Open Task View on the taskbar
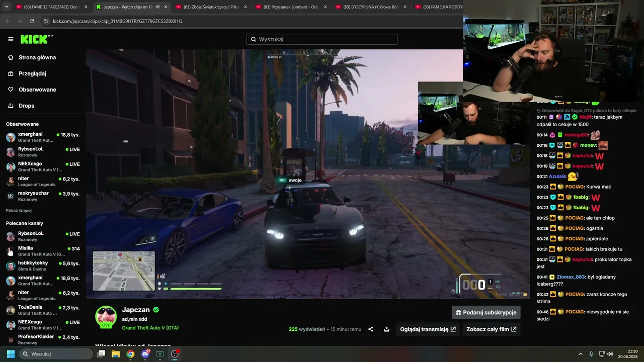Viewport: 644px width, 362px height. (101, 354)
